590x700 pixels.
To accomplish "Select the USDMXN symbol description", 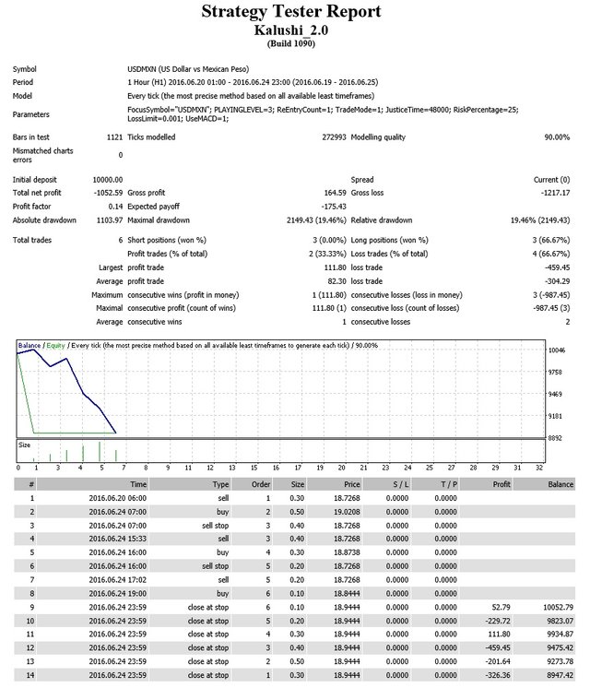I will [x=188, y=69].
